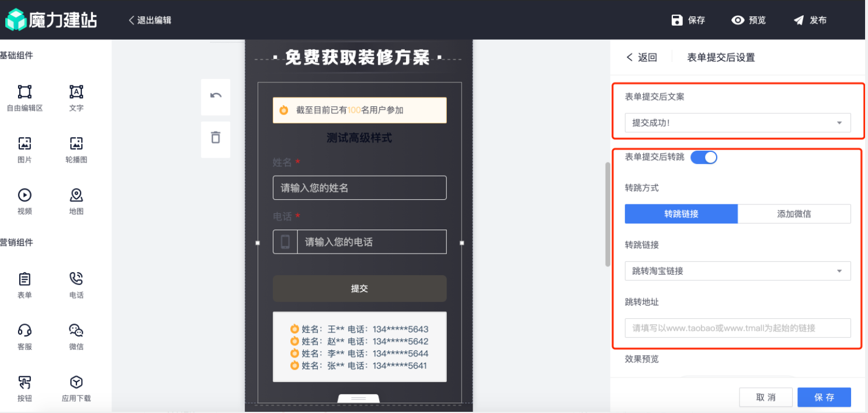Viewport: 868px width, 413px height.
Task: Click the undo icon beside the canvas
Action: (216, 96)
